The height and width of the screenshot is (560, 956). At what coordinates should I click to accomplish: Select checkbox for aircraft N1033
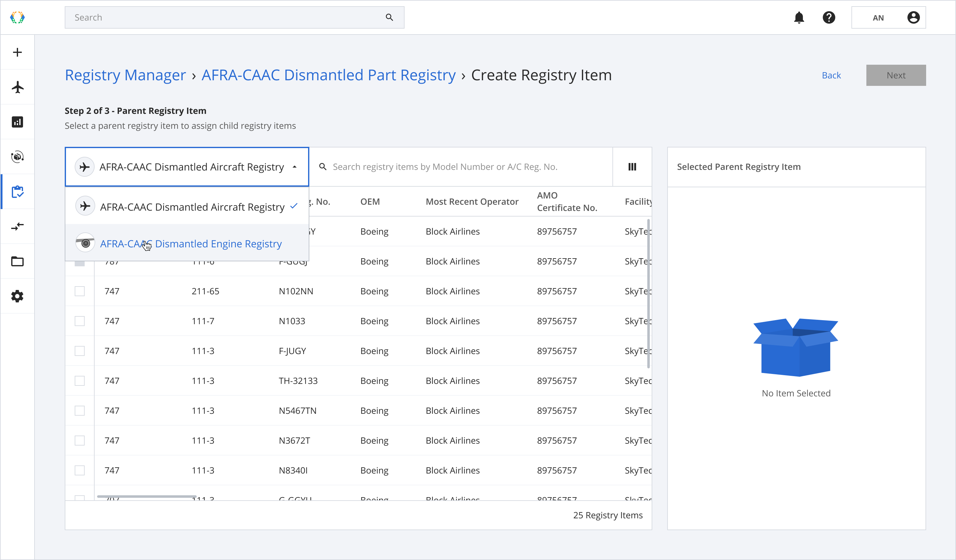point(80,321)
